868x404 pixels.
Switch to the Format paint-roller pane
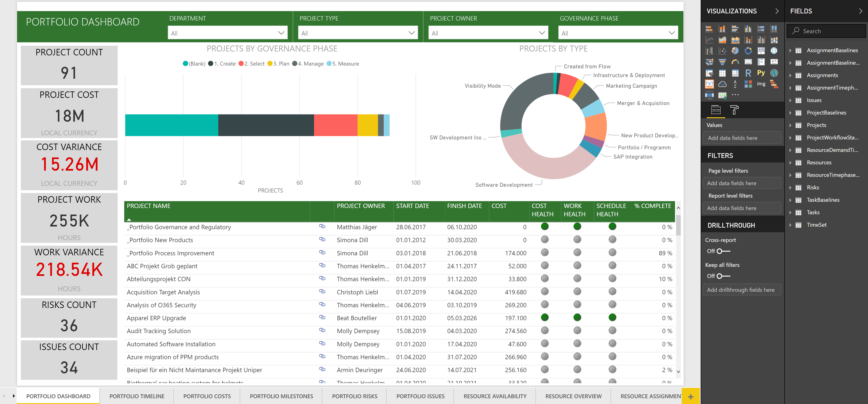point(735,110)
